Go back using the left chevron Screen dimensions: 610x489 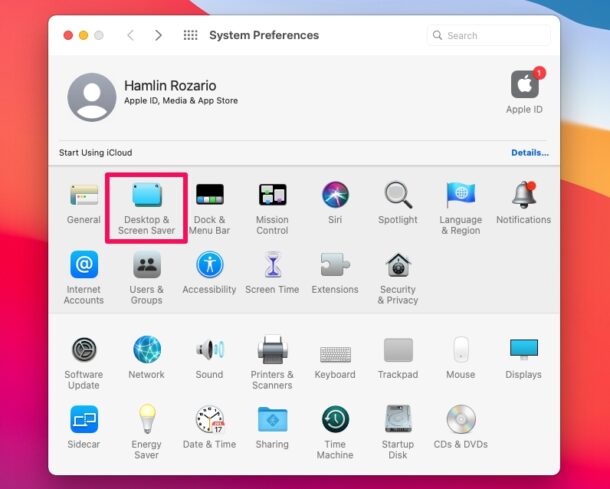pyautogui.click(x=130, y=35)
